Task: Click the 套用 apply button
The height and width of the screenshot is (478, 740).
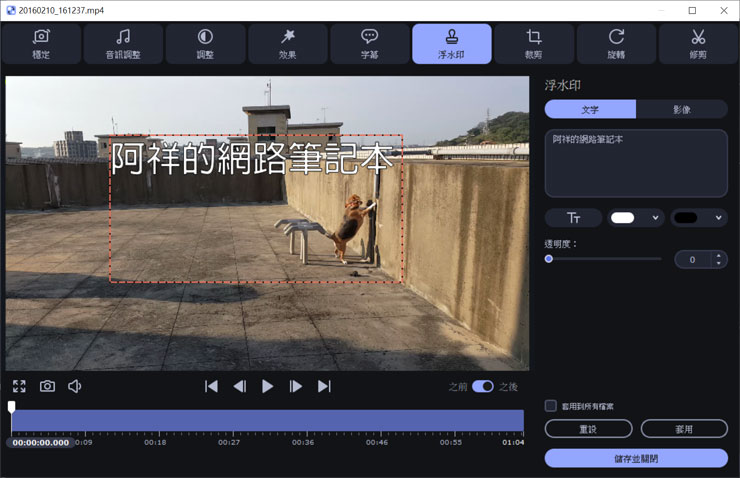Action: click(x=684, y=429)
